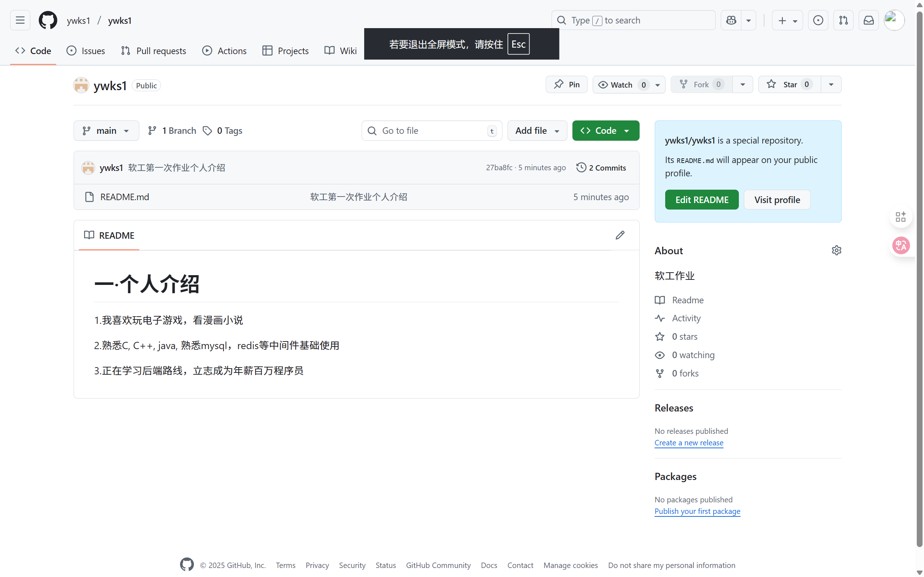The width and height of the screenshot is (924, 577).
Task: Open Copilot chat from the header
Action: [x=731, y=20]
